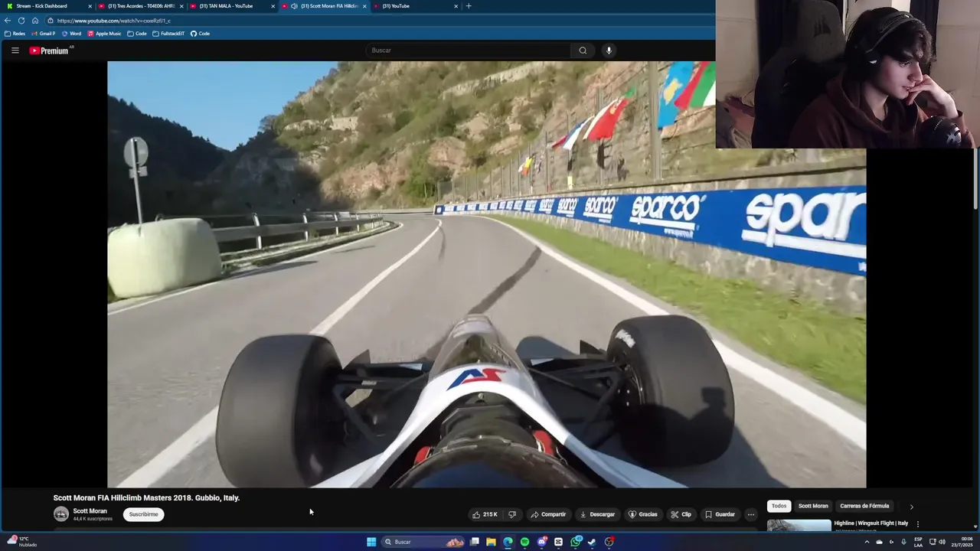The image size is (980, 551).
Task: Open the YouTube hamburger guide menu
Action: [x=15, y=51]
